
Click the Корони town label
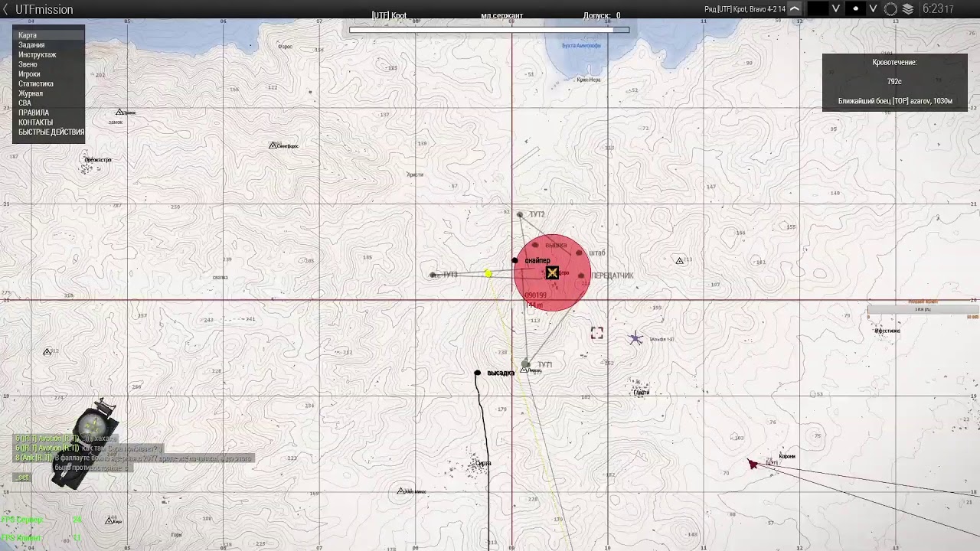coord(787,456)
